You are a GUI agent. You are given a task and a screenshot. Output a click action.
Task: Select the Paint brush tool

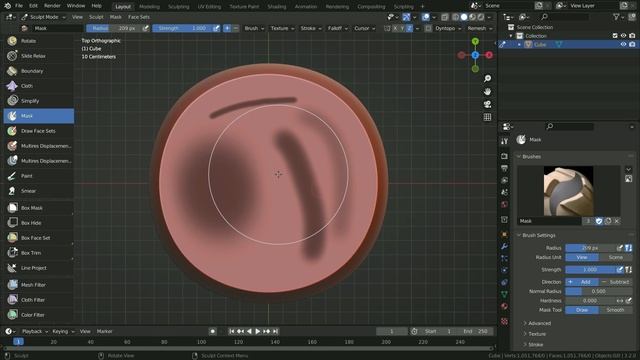pyautogui.click(x=39, y=176)
